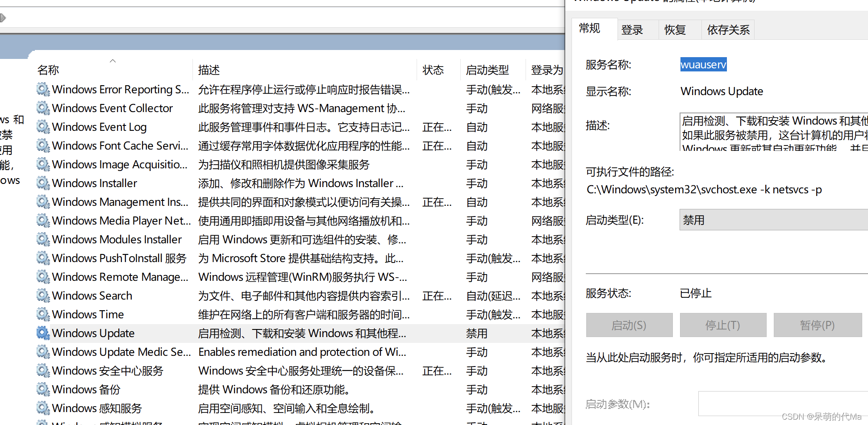Click 手动 startup type of Windows Installer

477,183
